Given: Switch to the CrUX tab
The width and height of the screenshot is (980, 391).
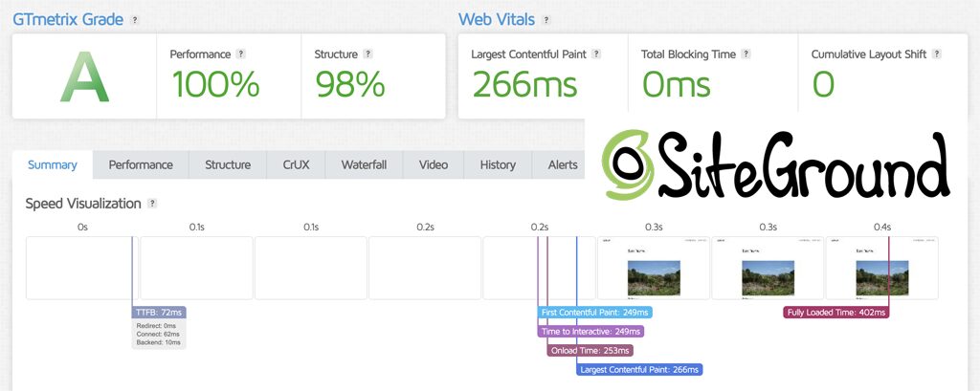Looking at the screenshot, I should tap(296, 164).
